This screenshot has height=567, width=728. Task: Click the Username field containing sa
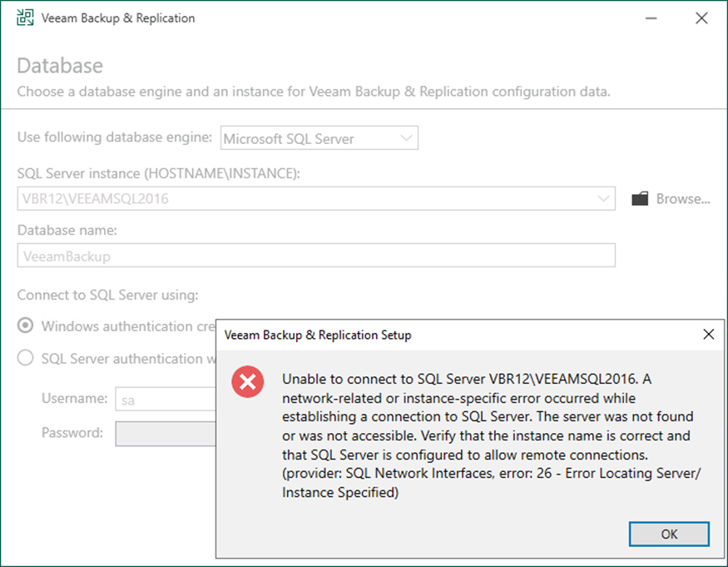(x=166, y=399)
